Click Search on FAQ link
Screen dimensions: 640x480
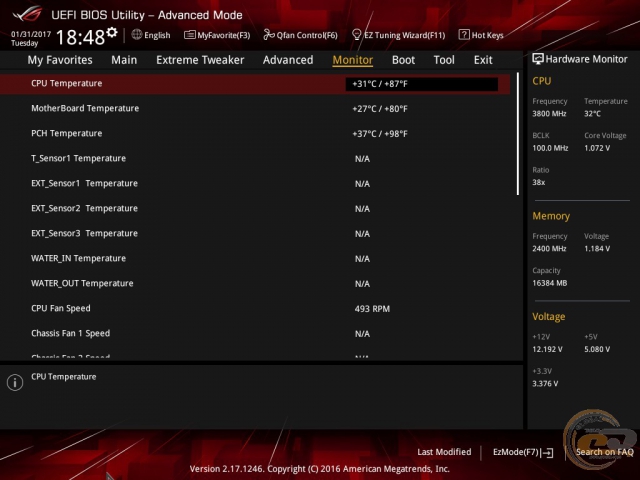(x=604, y=452)
